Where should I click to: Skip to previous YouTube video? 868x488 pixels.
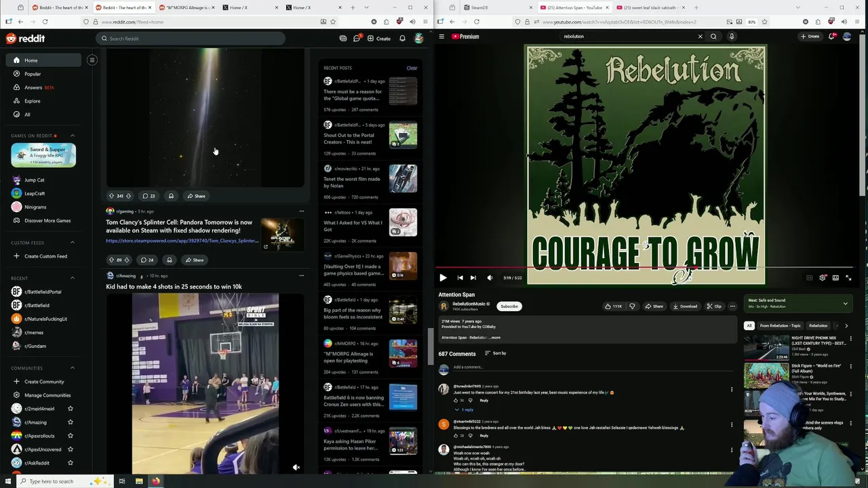pos(460,277)
